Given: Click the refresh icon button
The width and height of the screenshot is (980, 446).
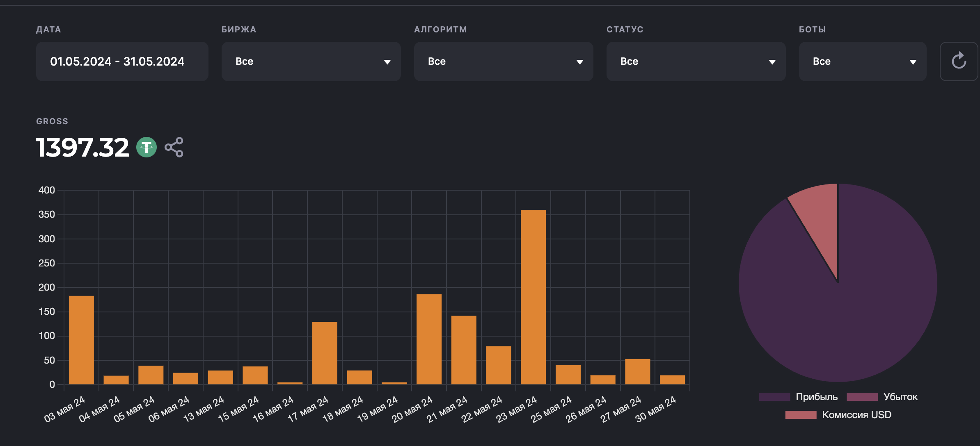Looking at the screenshot, I should pos(959,61).
